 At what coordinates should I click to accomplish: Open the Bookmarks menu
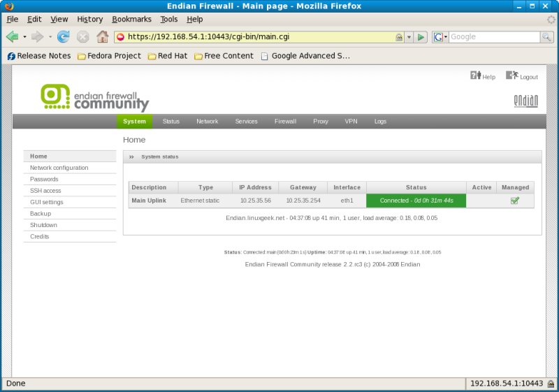pyautogui.click(x=131, y=20)
